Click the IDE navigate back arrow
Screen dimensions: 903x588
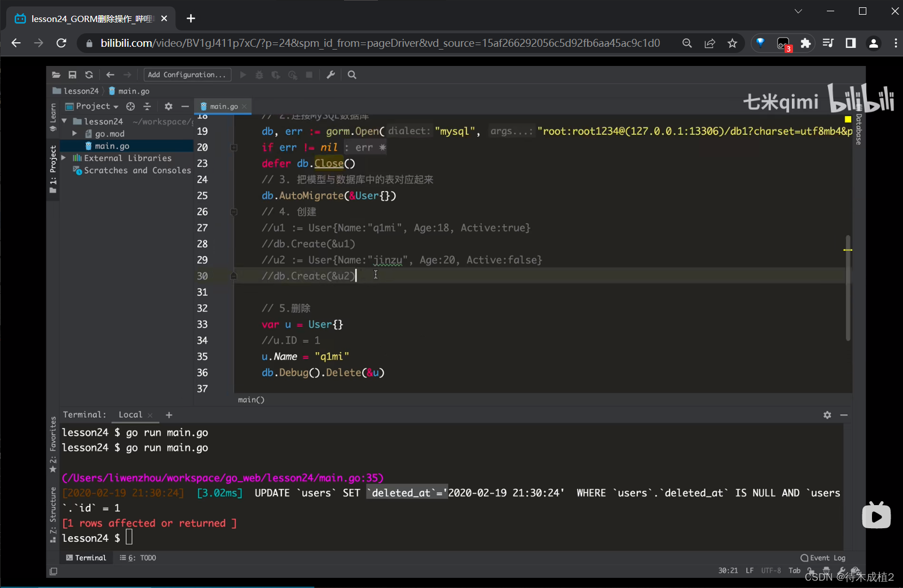(110, 74)
